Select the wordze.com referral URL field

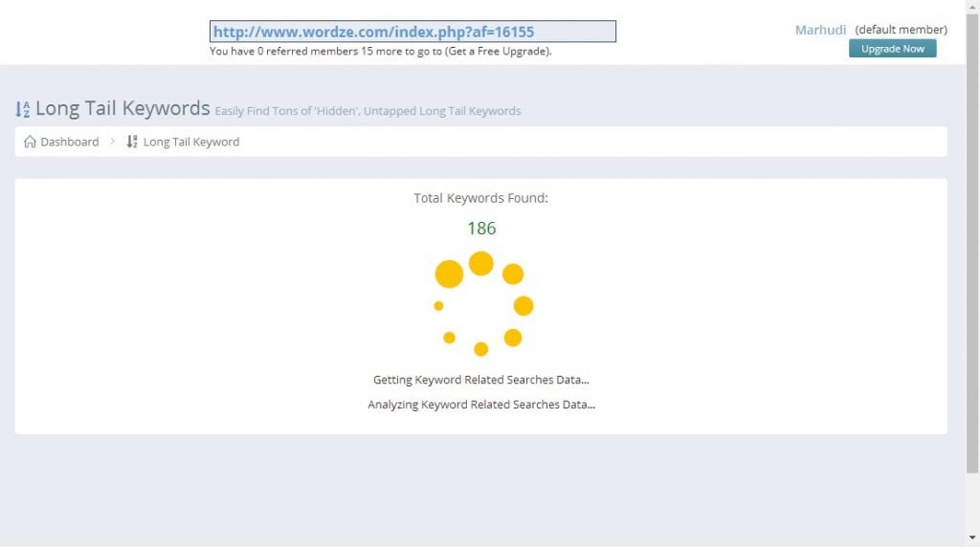tap(412, 32)
